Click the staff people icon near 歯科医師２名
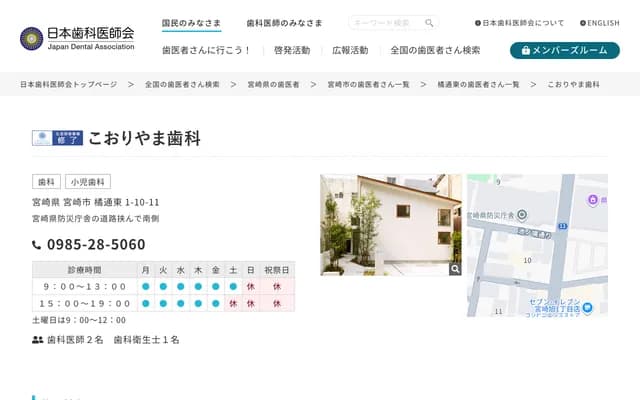 coord(38,340)
